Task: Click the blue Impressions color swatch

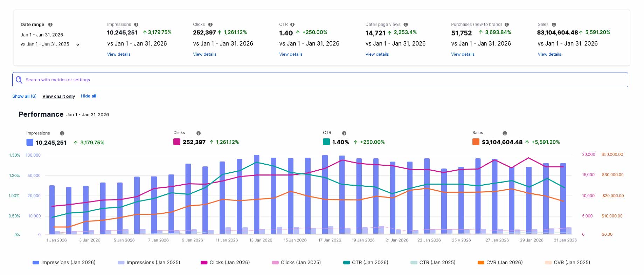Action: 30,142
